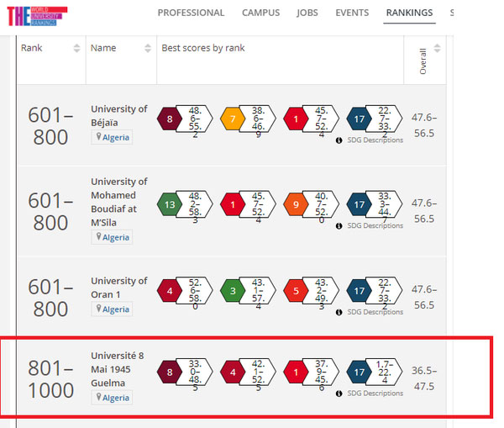Click info icon beside Oran 1 SDG Descriptions

pyautogui.click(x=339, y=312)
